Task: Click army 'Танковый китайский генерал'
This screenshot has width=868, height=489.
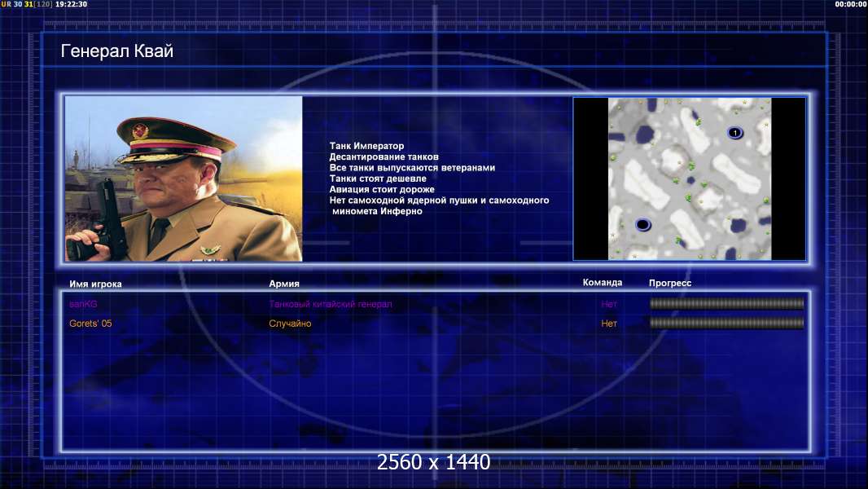Action: tap(331, 304)
